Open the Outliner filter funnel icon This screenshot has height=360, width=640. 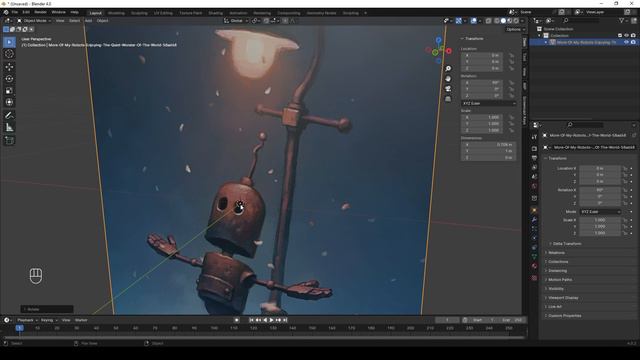point(622,20)
